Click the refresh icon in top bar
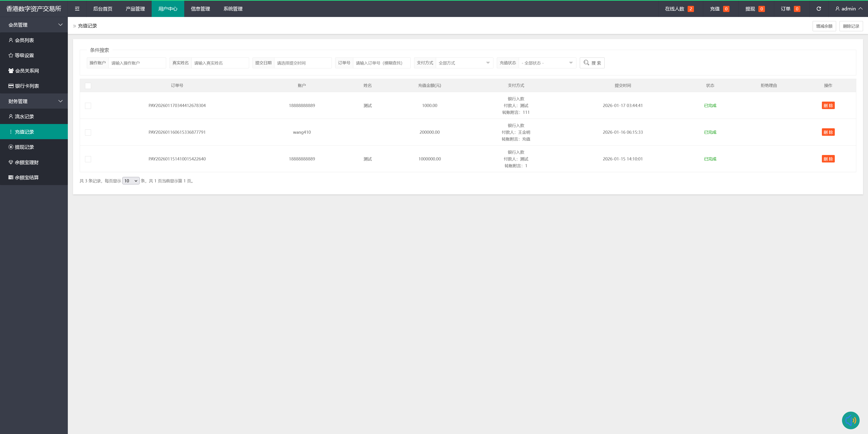This screenshot has height=434, width=868. (818, 9)
